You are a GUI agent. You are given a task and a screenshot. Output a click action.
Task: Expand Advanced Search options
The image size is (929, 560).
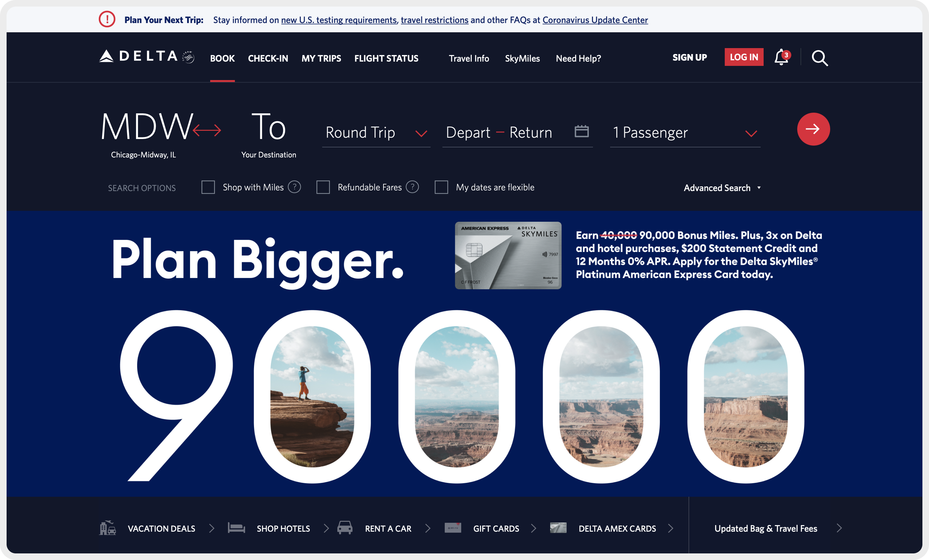pyautogui.click(x=722, y=188)
